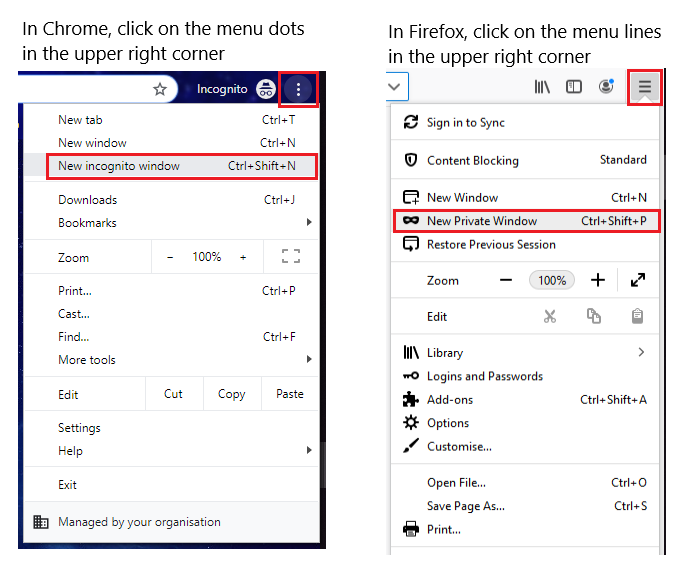Image resolution: width=696 pixels, height=564 pixels.
Task: Click the Firefox Copy icon
Action: 593,316
